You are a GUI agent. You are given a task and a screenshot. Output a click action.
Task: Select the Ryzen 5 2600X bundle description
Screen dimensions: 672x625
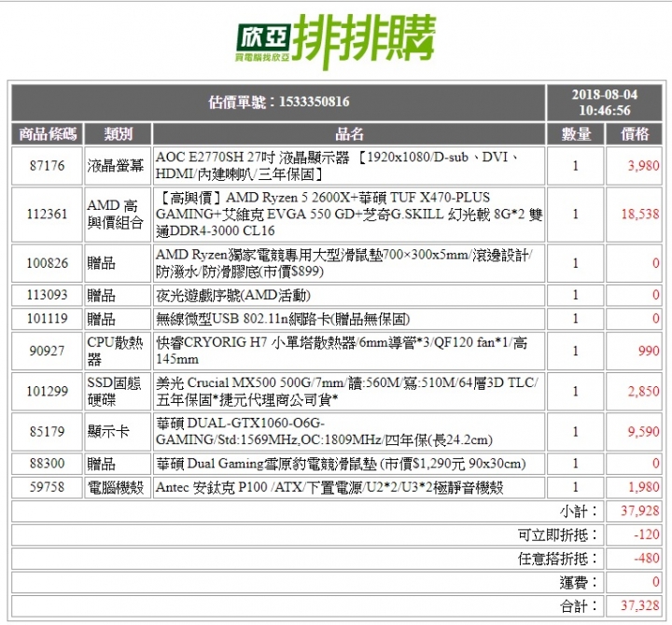tap(349, 215)
